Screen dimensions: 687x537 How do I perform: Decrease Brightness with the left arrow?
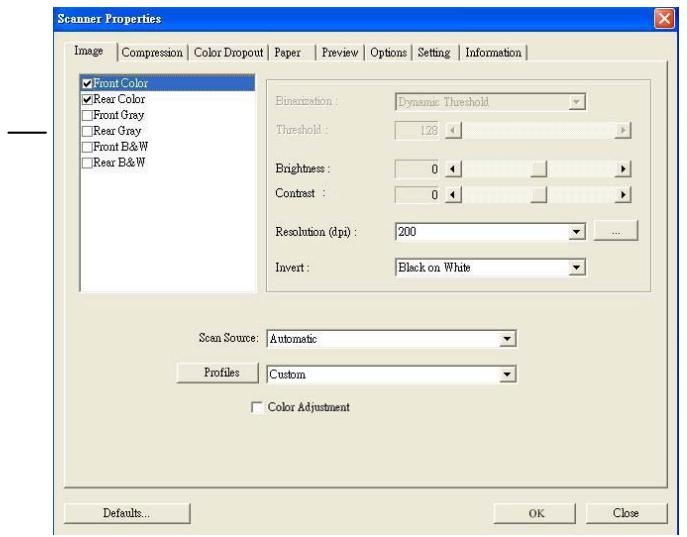coord(453,169)
